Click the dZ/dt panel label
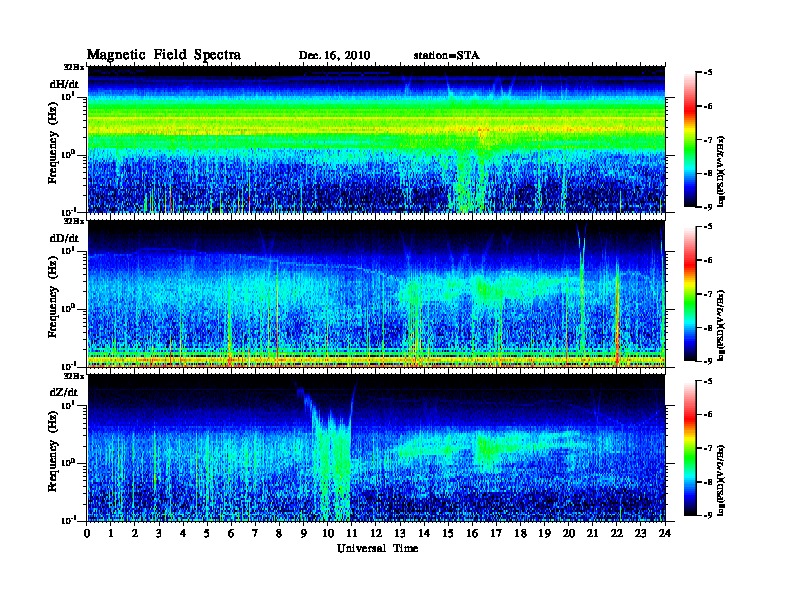Screen dimensions: 792x612 pyautogui.click(x=64, y=392)
